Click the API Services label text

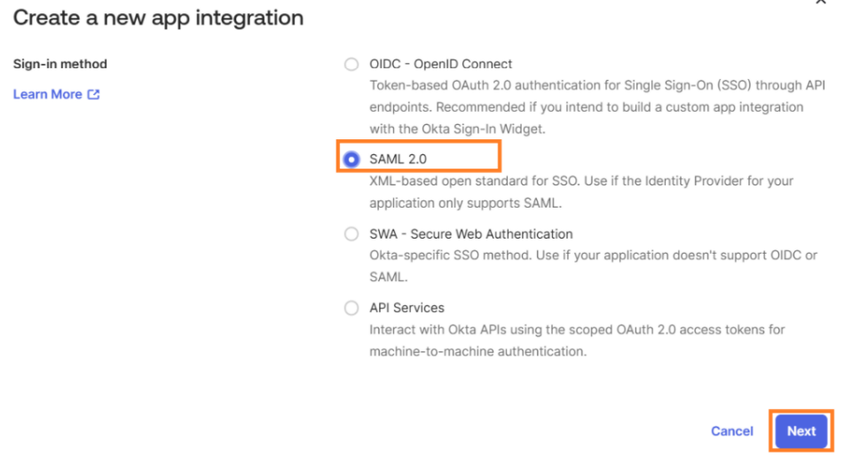pyautogui.click(x=406, y=308)
